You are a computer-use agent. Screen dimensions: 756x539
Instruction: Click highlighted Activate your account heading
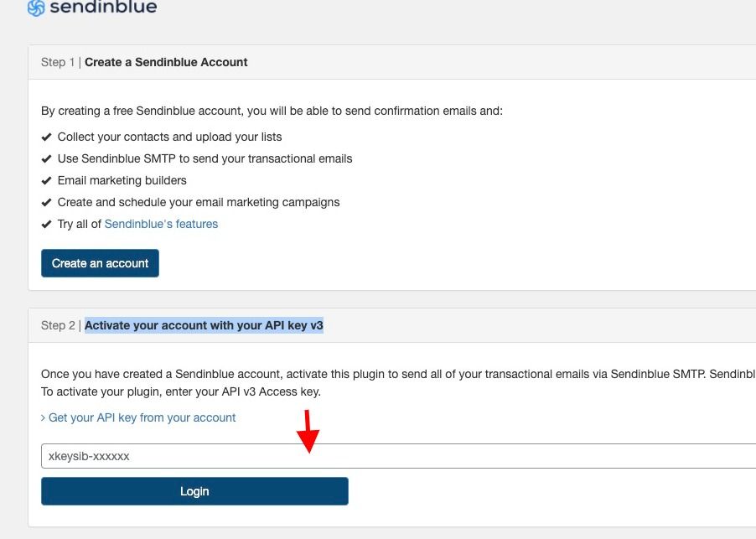204,325
